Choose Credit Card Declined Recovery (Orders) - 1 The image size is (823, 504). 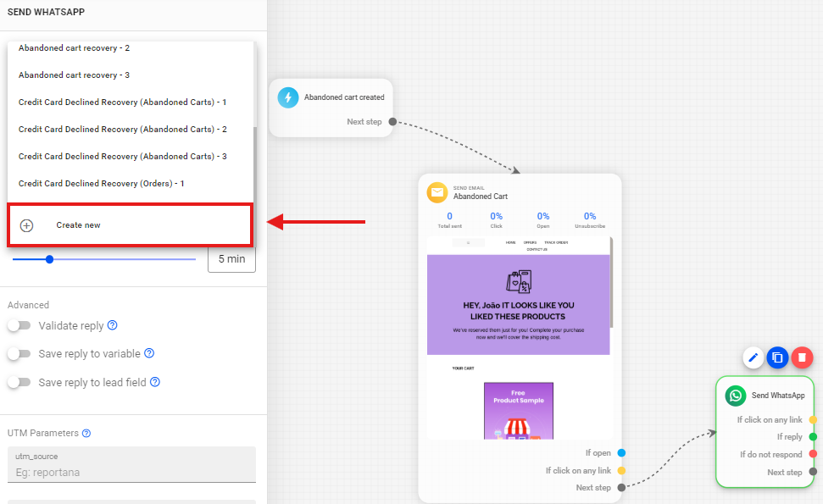[x=101, y=184]
